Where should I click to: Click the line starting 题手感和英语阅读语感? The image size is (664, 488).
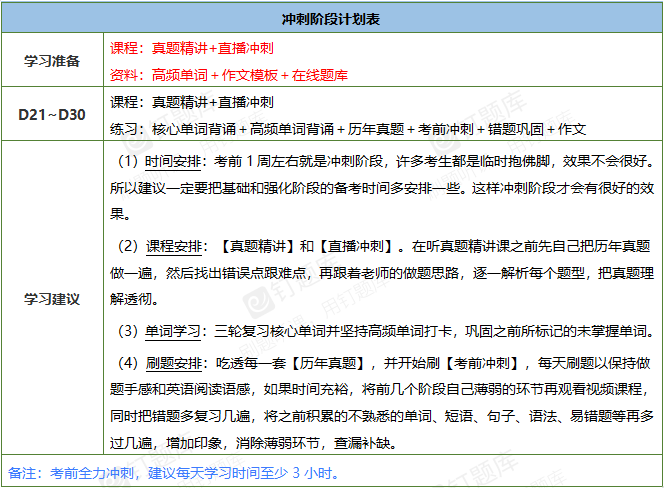[x=379, y=389]
